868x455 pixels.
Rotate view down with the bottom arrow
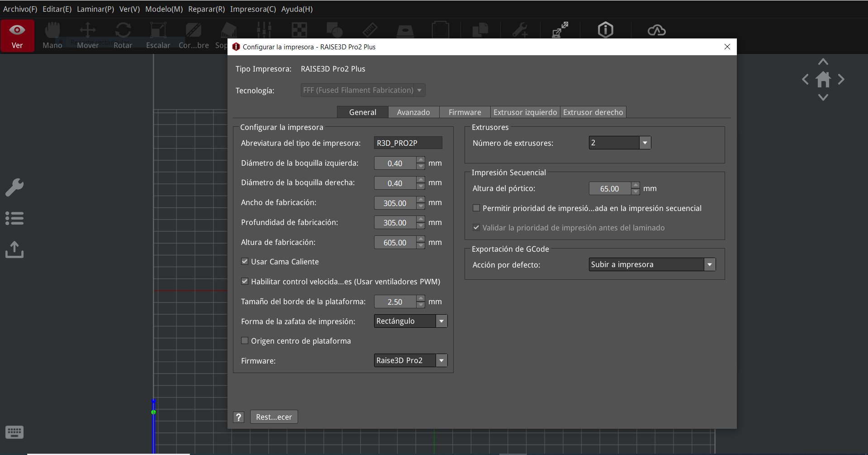coord(823,97)
